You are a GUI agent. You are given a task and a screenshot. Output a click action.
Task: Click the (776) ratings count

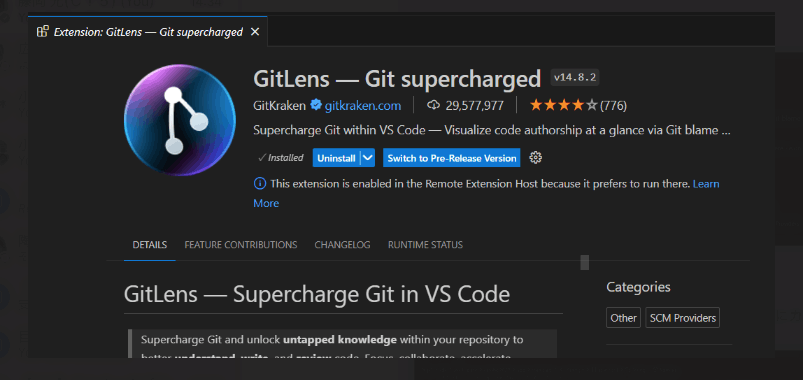click(x=613, y=106)
